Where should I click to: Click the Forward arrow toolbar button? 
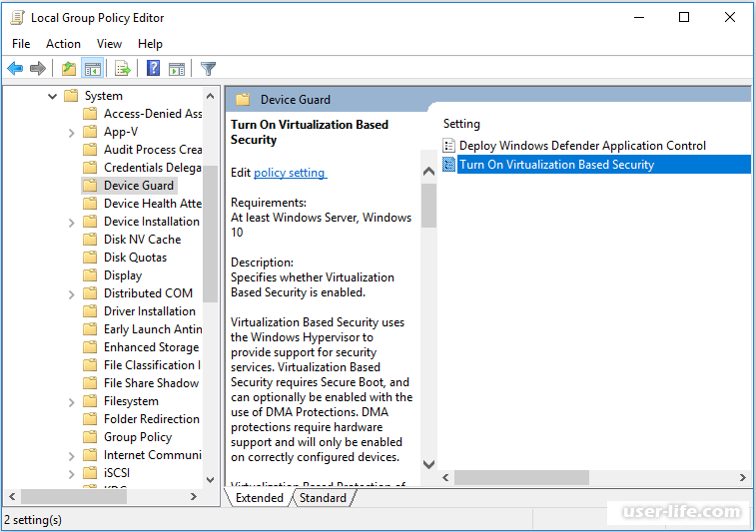pos(38,69)
